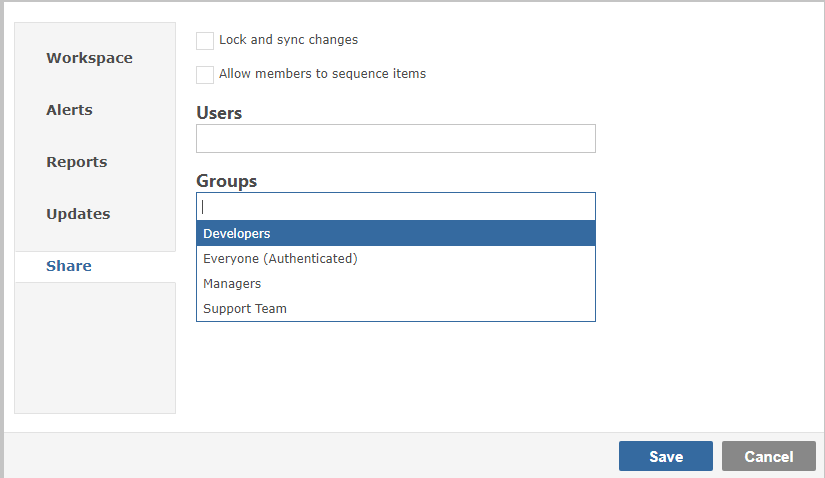Go to the Reports tab
This screenshot has height=478, width=825.
[x=77, y=162]
